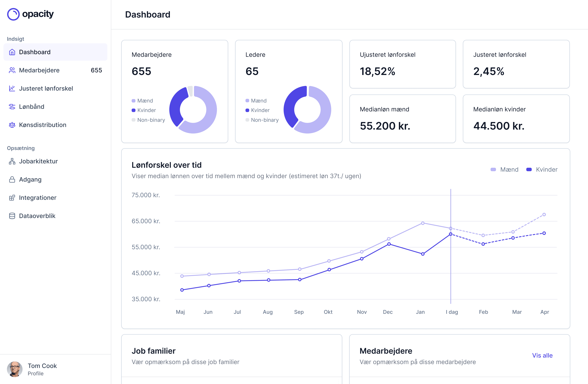Viewport: 588px width, 384px height.
Task: Click the Opacity logo
Action: [x=30, y=14]
